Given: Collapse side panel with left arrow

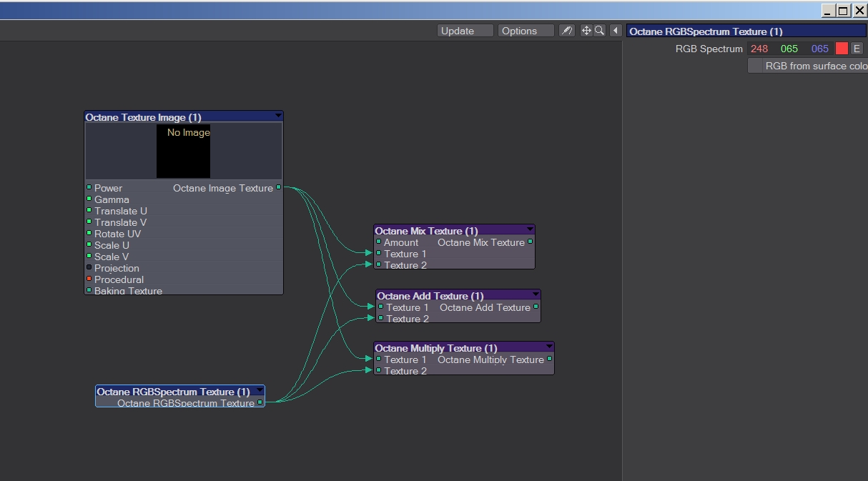Looking at the screenshot, I should (615, 31).
